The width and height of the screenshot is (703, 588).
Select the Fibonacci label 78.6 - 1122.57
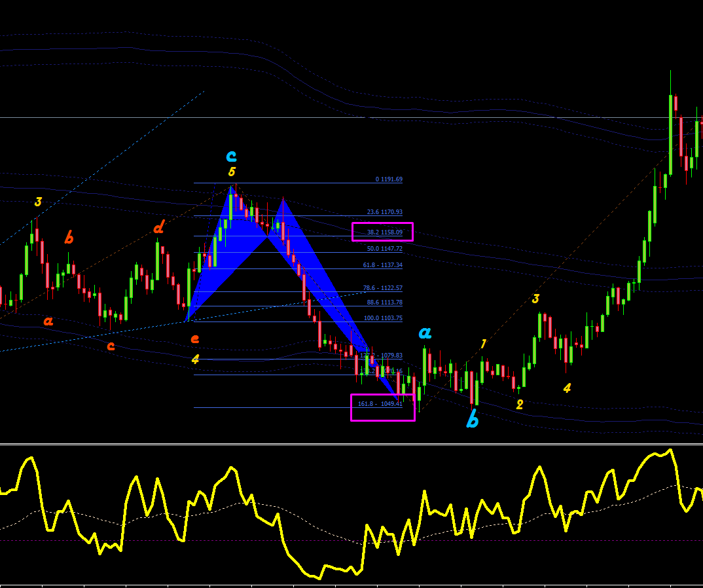(x=382, y=288)
